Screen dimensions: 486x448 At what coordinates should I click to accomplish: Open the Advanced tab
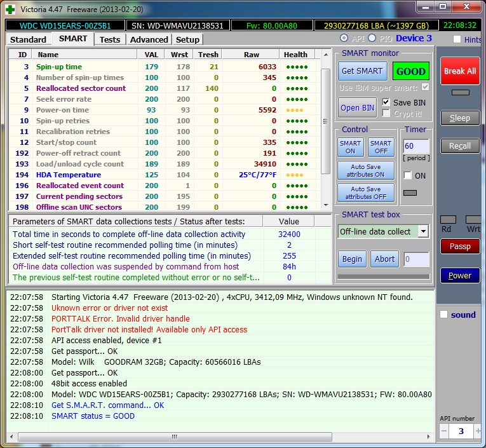click(x=149, y=39)
